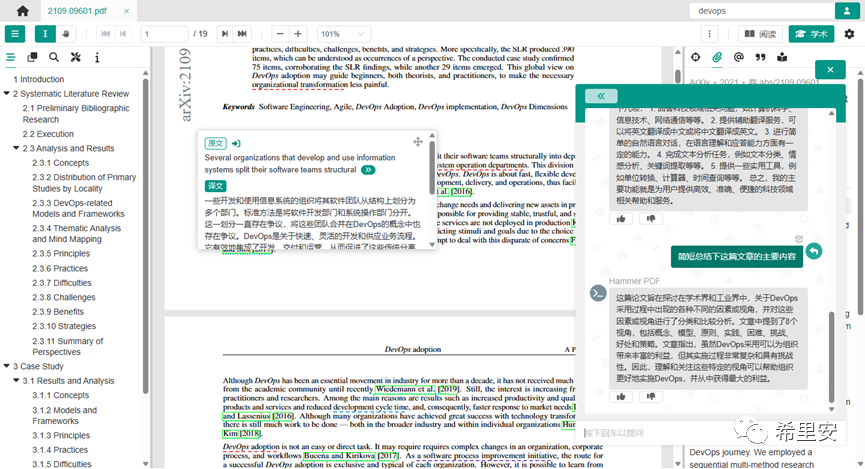Click the reply arrow beside user message
This screenshot has width=865, height=469.
pos(814,251)
